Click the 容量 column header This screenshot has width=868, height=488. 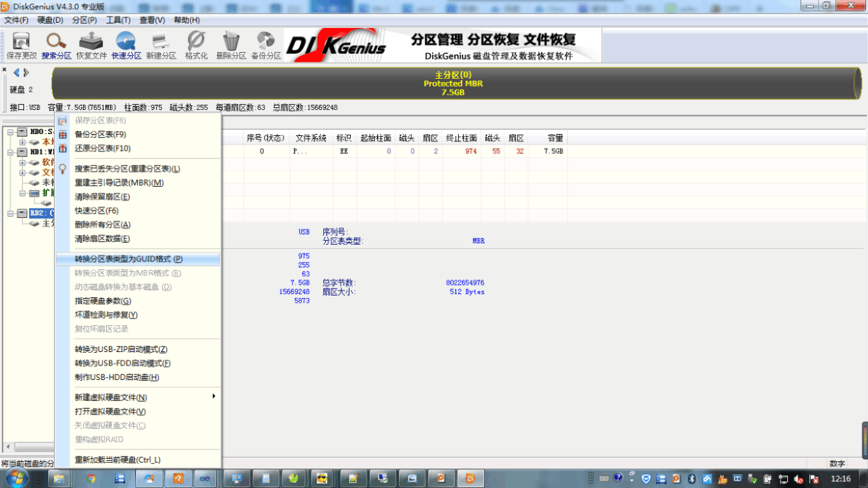(548, 139)
